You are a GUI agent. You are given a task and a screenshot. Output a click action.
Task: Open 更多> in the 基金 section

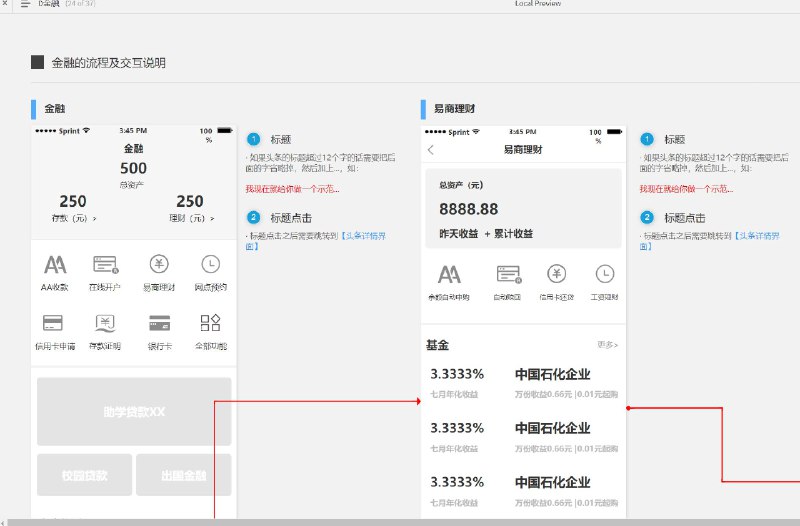point(608,345)
